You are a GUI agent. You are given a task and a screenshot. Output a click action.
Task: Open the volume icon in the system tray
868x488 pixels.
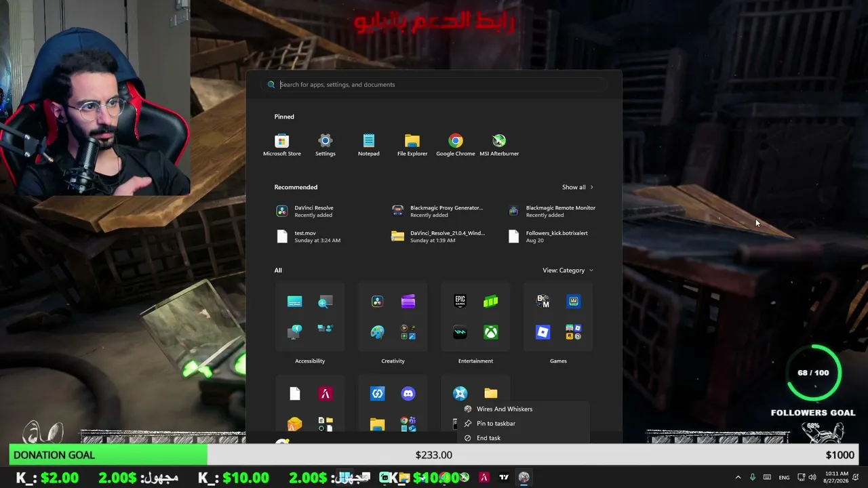812,477
